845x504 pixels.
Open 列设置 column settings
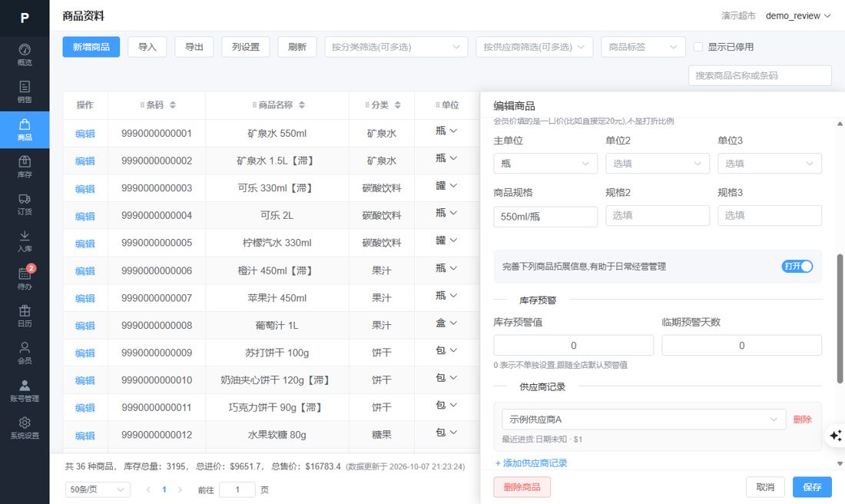(x=246, y=47)
